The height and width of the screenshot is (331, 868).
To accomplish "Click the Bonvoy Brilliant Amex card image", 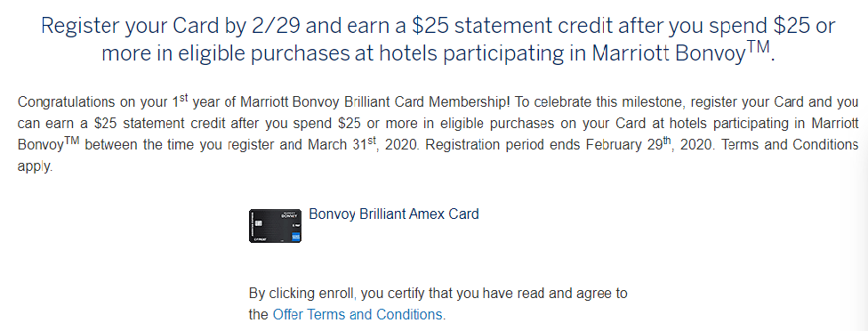I will pos(275,226).
